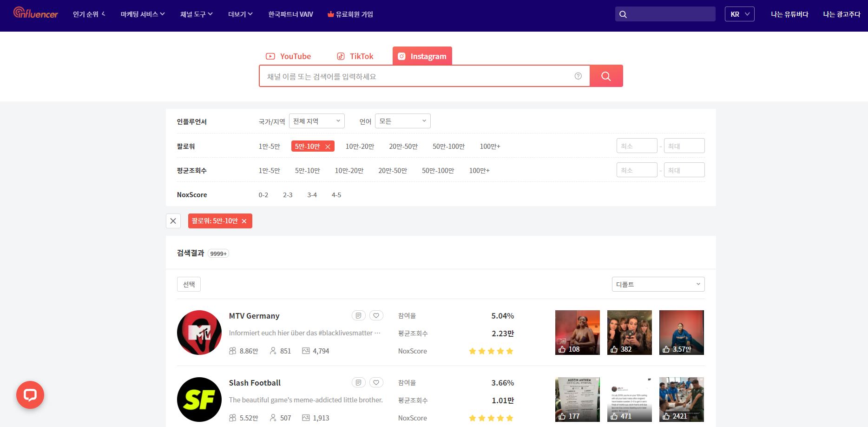The image size is (868, 427).
Task: Open the MTV Germany channel link
Action: click(254, 316)
